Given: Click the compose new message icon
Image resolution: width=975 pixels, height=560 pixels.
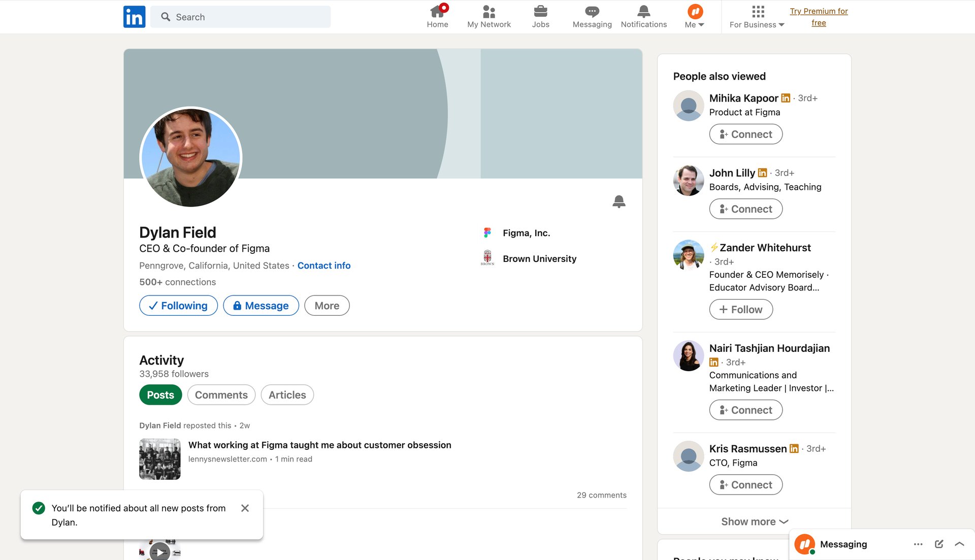Looking at the screenshot, I should click(938, 544).
